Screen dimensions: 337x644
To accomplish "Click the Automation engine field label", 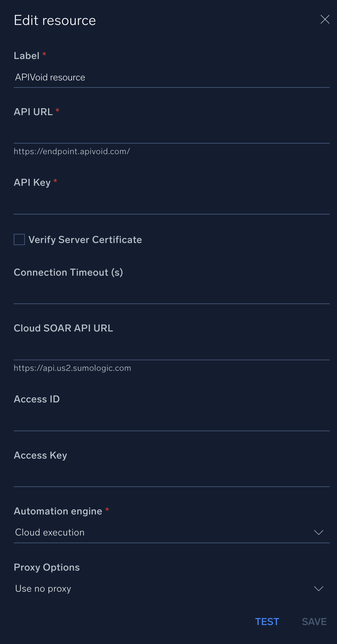I will coord(58,511).
